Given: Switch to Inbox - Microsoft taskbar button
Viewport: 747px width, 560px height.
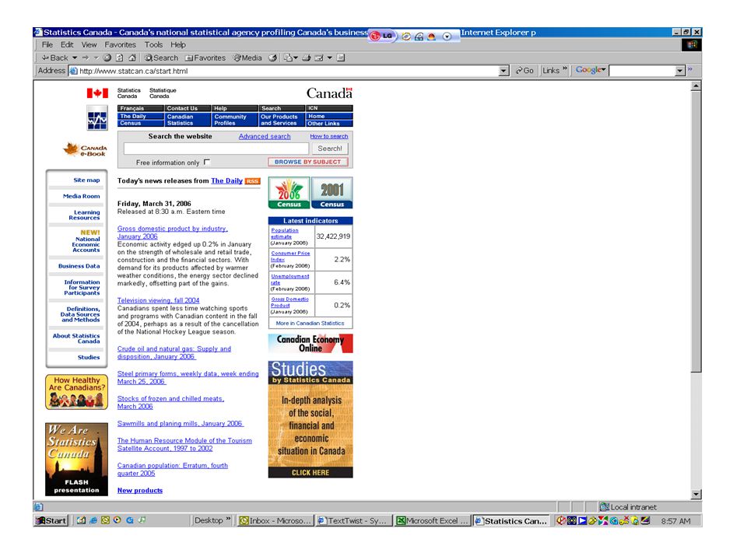Looking at the screenshot, I should [x=275, y=520].
